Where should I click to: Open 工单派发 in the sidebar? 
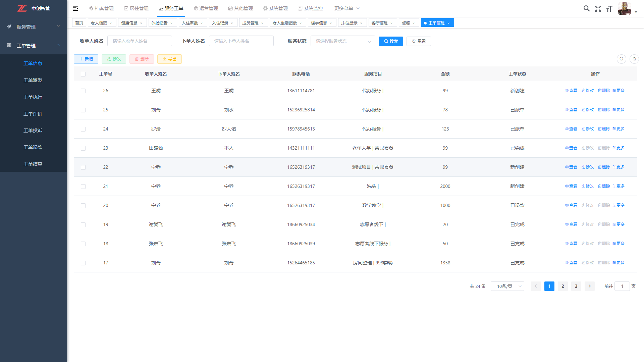[x=33, y=80]
